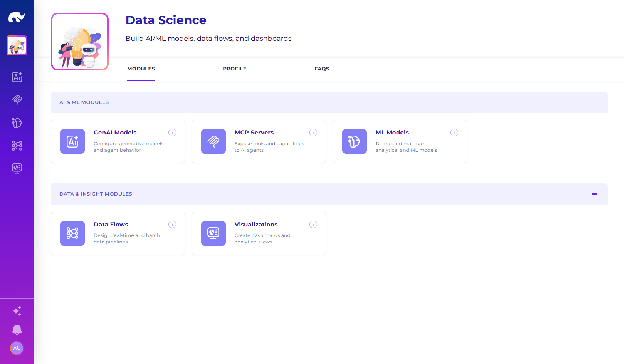
Task: Click 'Define and manage analytical and ML models'
Action: (407, 147)
